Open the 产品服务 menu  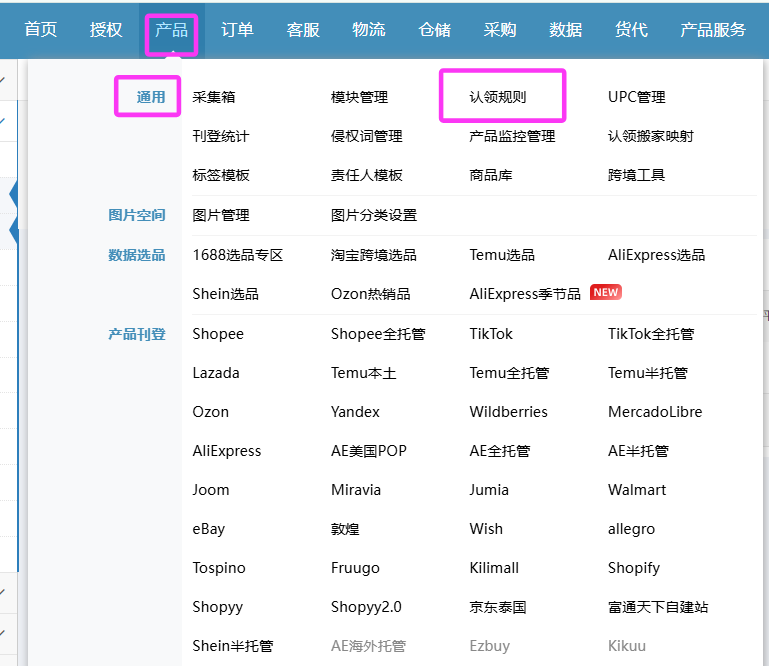click(712, 30)
